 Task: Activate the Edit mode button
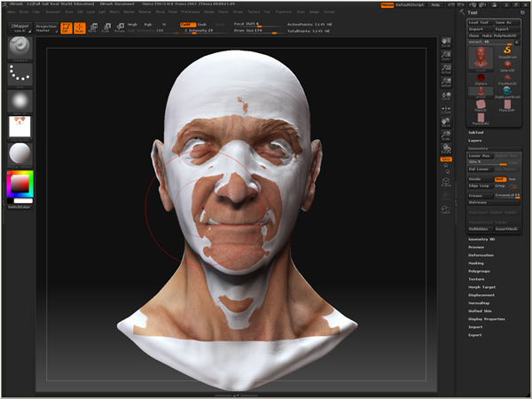pyautogui.click(x=65, y=28)
